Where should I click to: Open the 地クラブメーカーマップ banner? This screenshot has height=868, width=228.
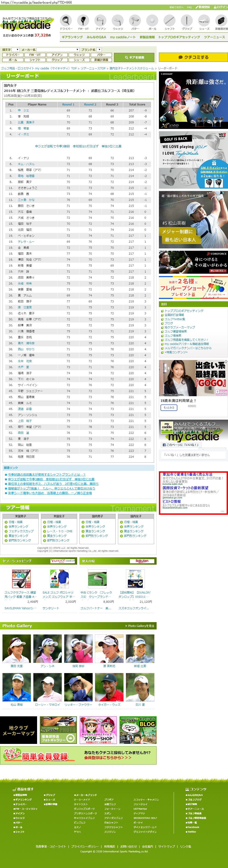click(x=18, y=730)
